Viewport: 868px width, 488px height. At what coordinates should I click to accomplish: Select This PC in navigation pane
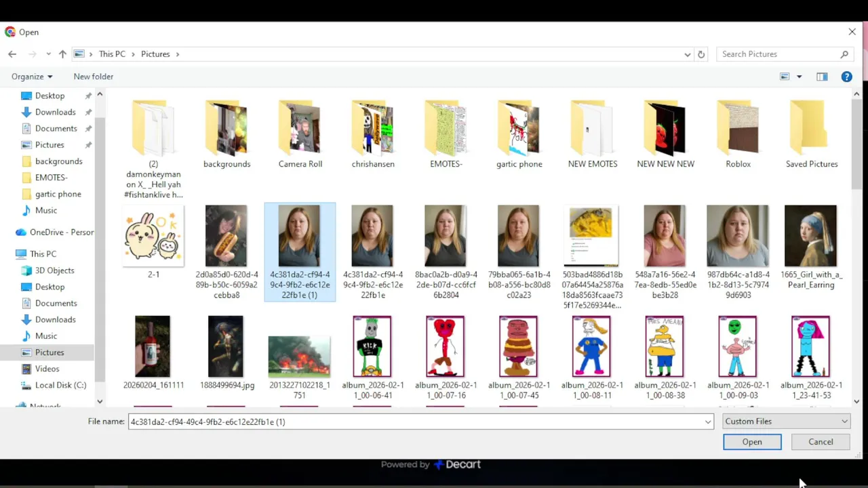[43, 254]
